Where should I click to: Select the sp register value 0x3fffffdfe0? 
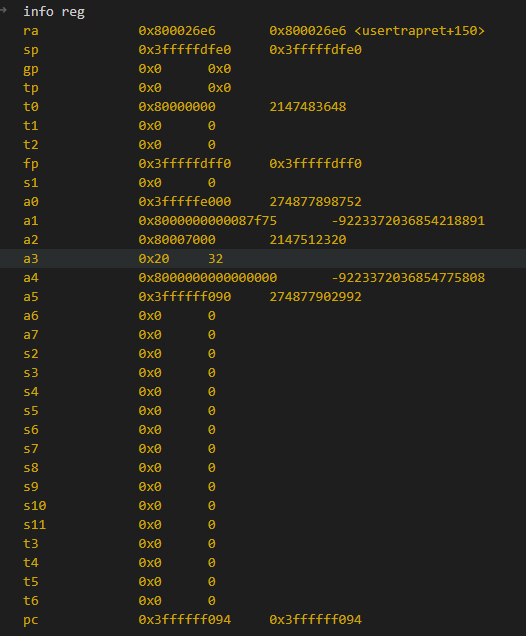pyautogui.click(x=185, y=50)
